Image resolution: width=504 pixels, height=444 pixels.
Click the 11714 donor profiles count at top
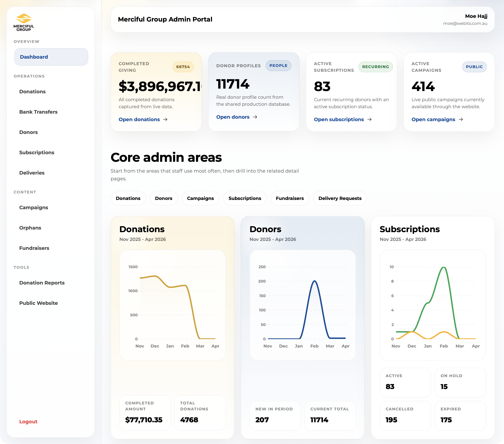coord(233,84)
